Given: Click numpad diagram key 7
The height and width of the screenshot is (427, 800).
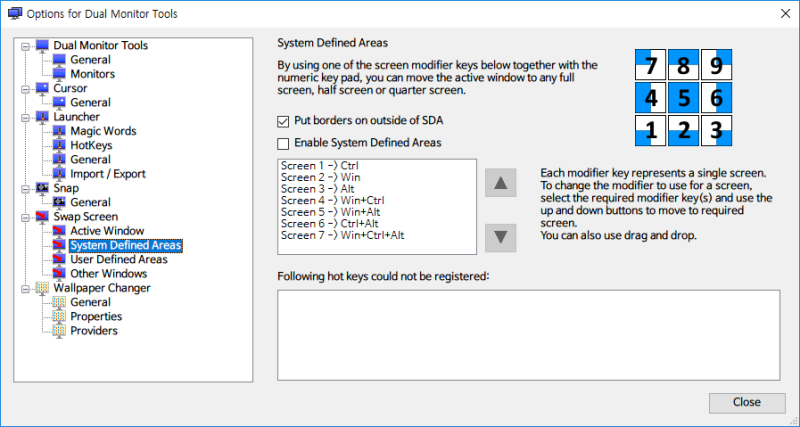Looking at the screenshot, I should click(x=651, y=65).
